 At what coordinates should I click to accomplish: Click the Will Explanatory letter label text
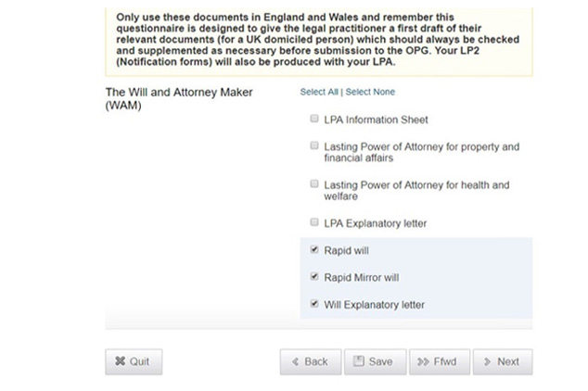[375, 304]
